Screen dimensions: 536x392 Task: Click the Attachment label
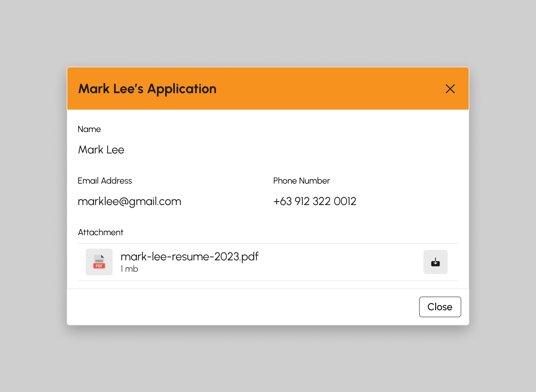click(x=100, y=232)
